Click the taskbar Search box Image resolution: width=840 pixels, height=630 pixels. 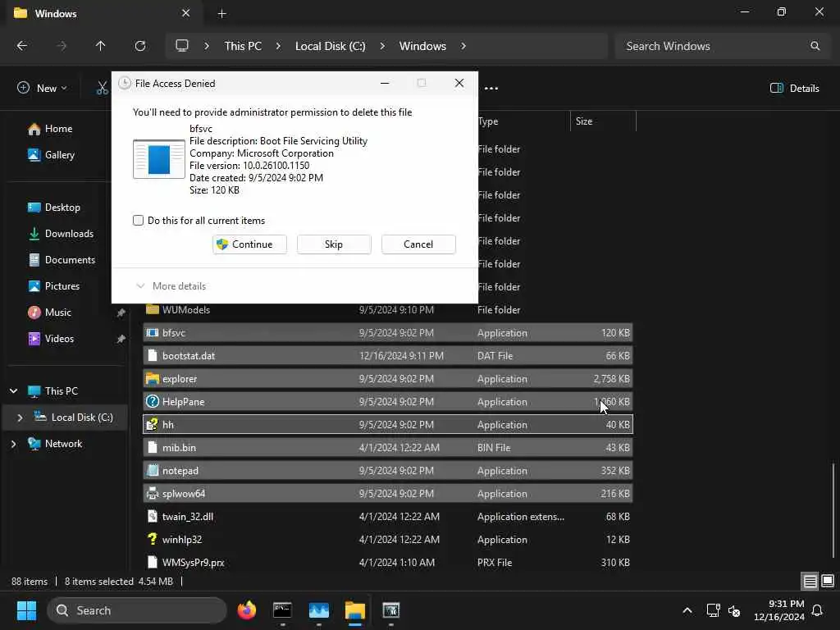coord(138,610)
